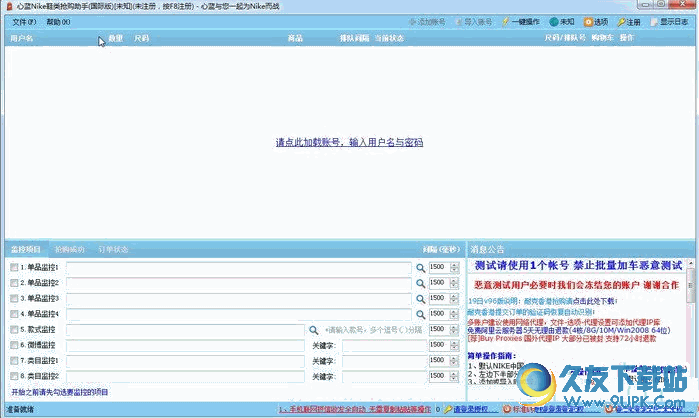
Task: Enable the 7. 类目监控1 checkbox
Action: 14,361
